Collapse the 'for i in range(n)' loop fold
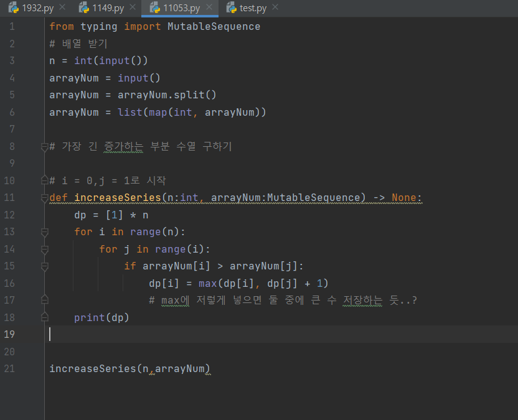 point(45,233)
